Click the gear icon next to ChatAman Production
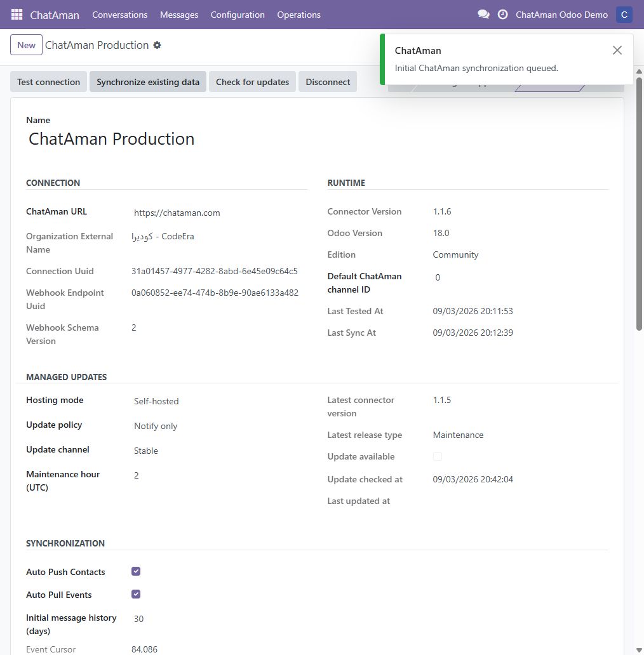The width and height of the screenshot is (644, 655). point(157,45)
